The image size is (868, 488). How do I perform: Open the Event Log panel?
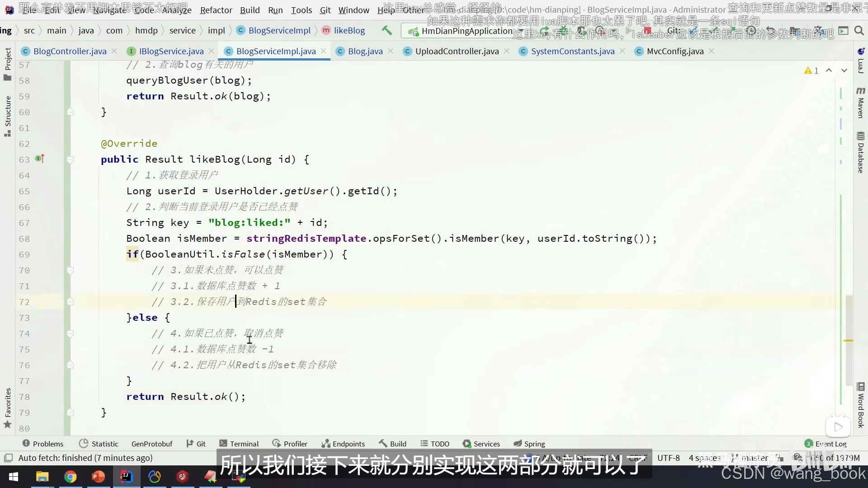click(x=826, y=444)
